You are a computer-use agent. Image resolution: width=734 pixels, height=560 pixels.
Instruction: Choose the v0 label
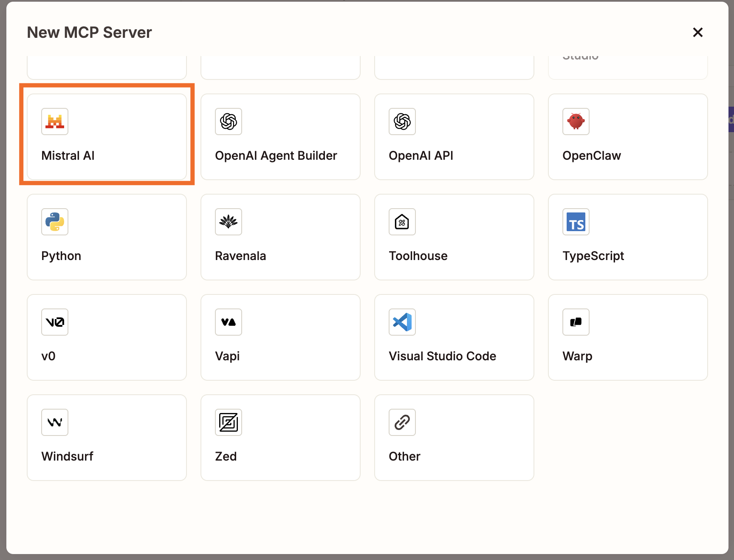tap(48, 356)
